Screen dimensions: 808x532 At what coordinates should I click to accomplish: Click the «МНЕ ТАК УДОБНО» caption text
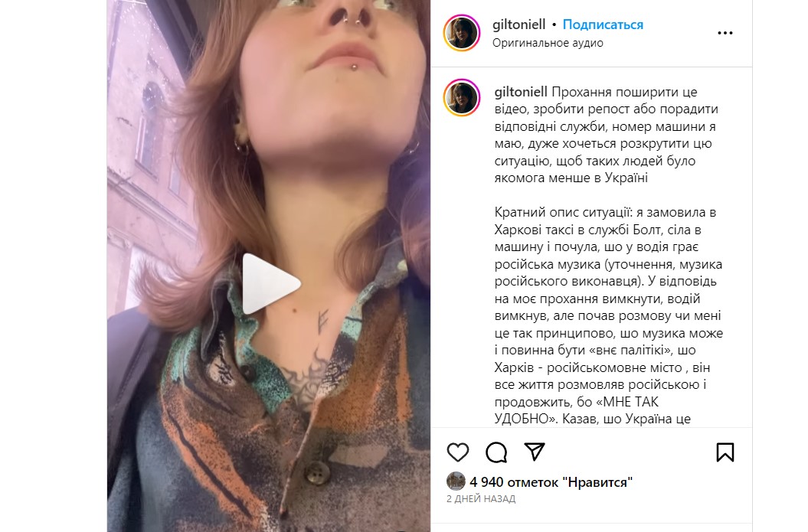[577, 410]
